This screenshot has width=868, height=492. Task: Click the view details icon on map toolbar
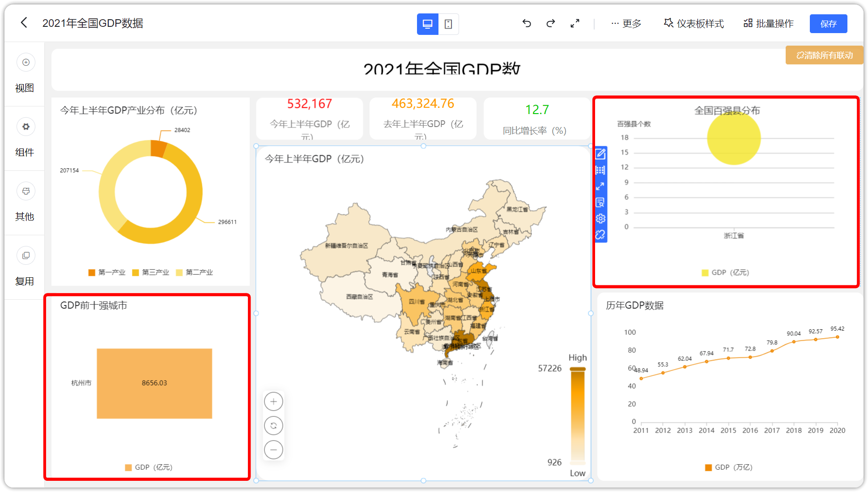point(600,202)
